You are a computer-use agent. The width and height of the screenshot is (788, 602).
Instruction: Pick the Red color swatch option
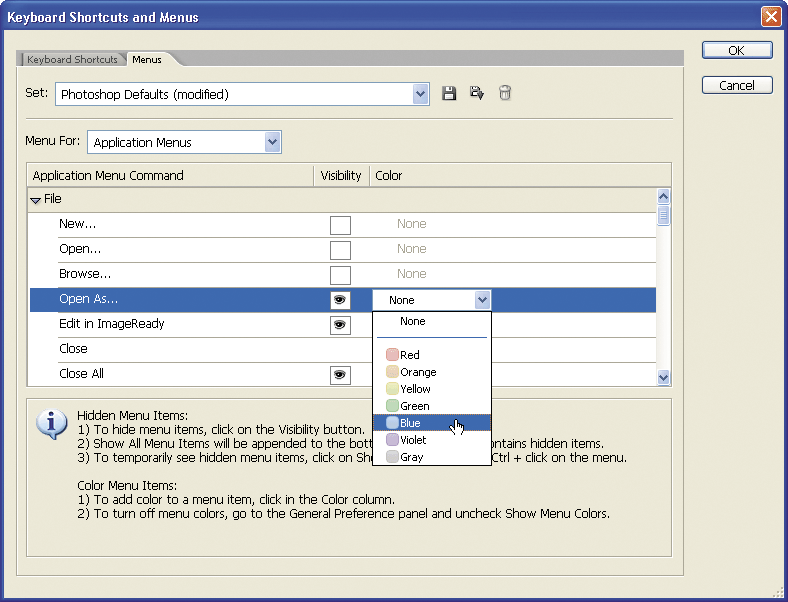[409, 355]
